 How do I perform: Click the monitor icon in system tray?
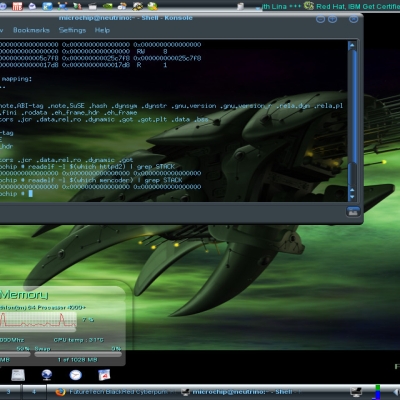[x=356, y=392]
